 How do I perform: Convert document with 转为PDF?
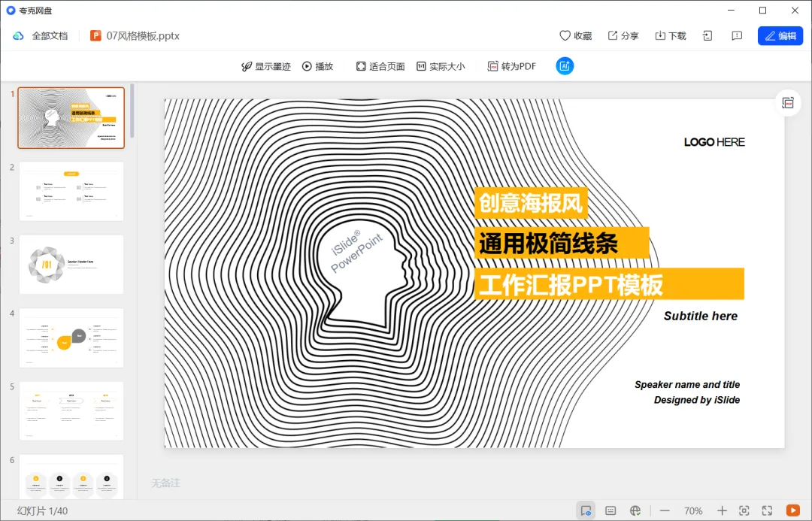(x=512, y=66)
